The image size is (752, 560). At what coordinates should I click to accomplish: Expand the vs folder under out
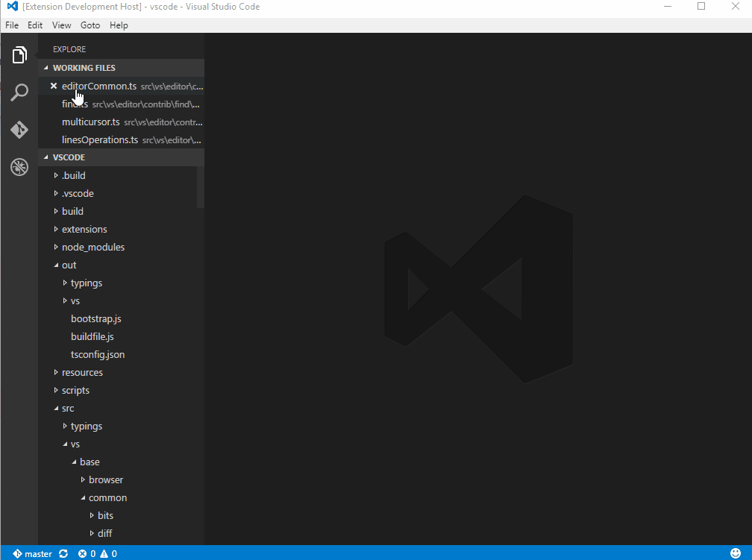[65, 301]
